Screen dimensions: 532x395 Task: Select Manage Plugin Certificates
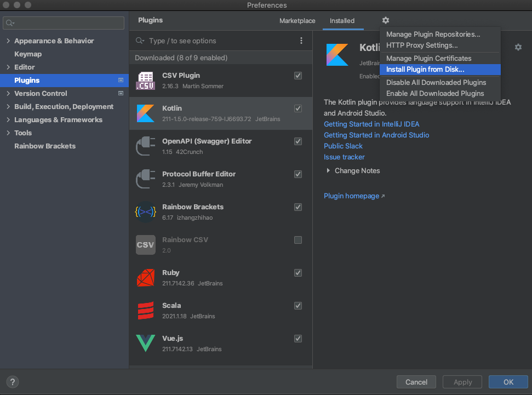(x=440, y=59)
